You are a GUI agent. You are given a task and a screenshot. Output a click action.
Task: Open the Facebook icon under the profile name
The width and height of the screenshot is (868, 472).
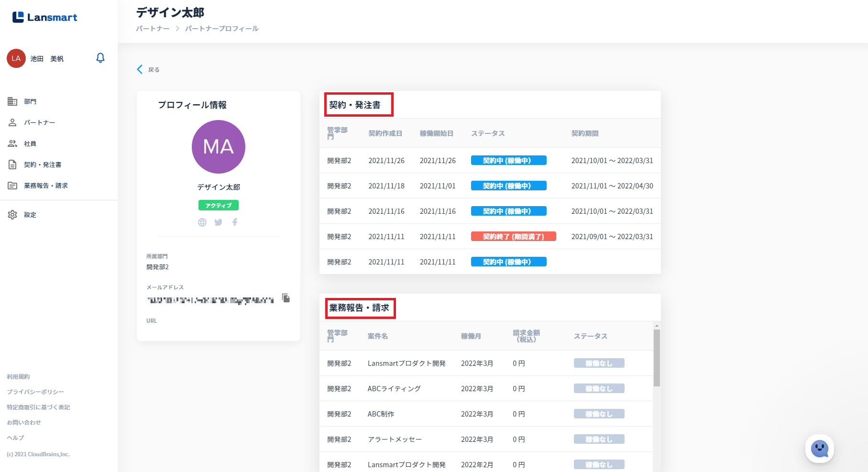[x=235, y=222]
